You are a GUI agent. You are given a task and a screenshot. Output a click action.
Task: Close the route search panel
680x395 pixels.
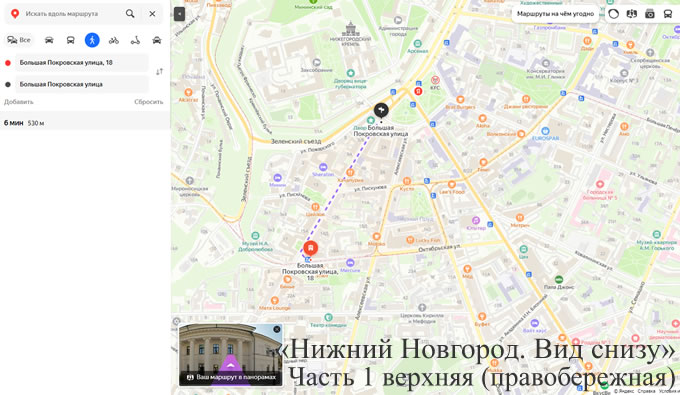click(152, 13)
